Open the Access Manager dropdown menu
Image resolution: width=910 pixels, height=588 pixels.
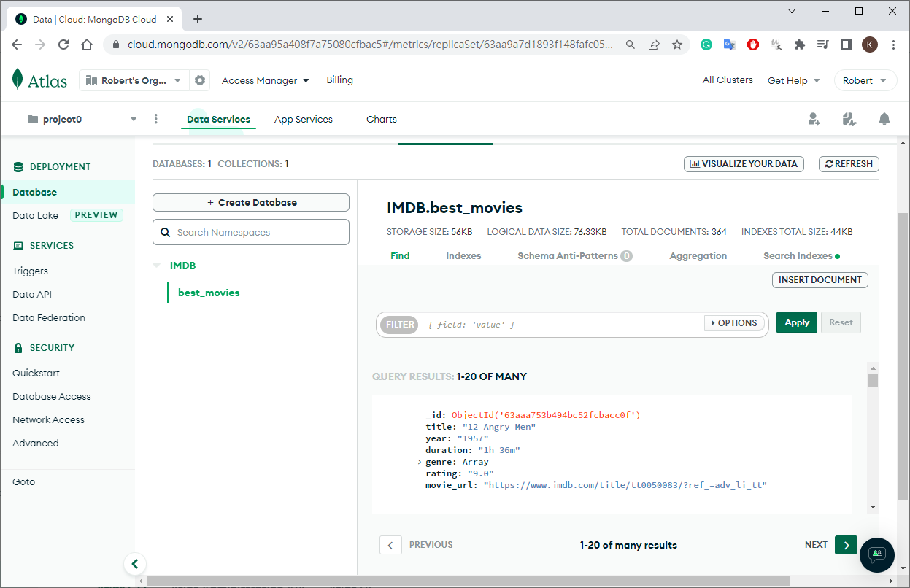(x=266, y=80)
